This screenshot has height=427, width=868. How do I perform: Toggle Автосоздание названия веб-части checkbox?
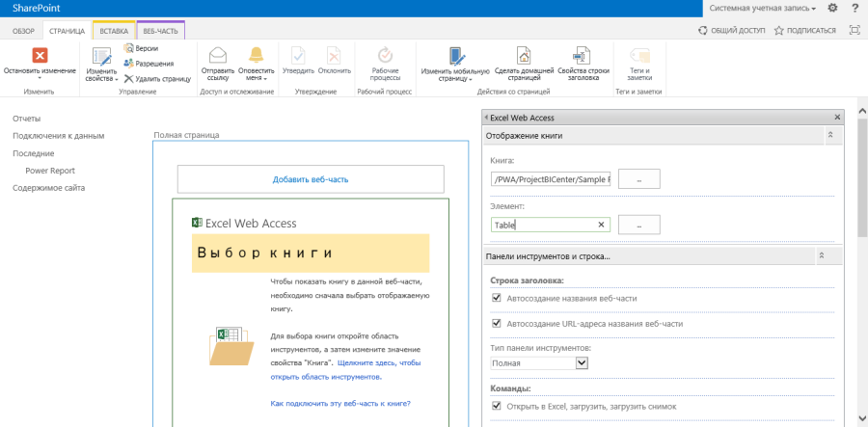496,298
